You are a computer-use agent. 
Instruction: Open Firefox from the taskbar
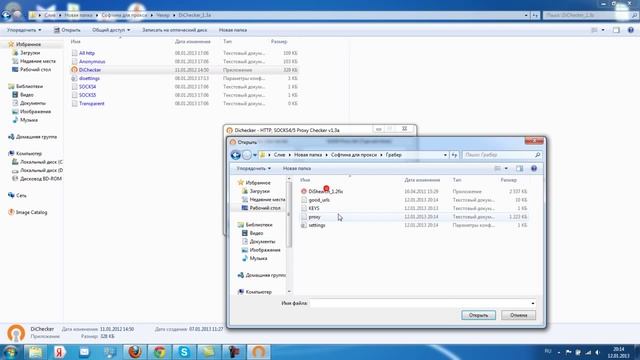[x=135, y=352]
